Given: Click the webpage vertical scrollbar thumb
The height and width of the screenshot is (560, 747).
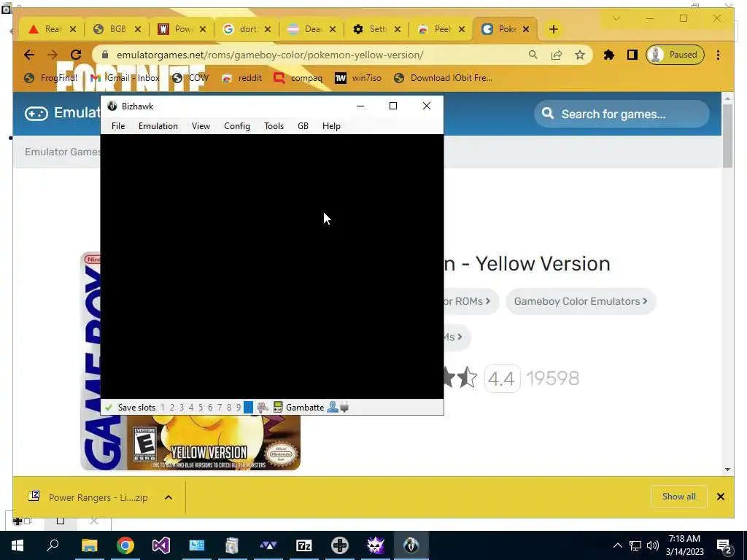Looking at the screenshot, I should [727, 136].
